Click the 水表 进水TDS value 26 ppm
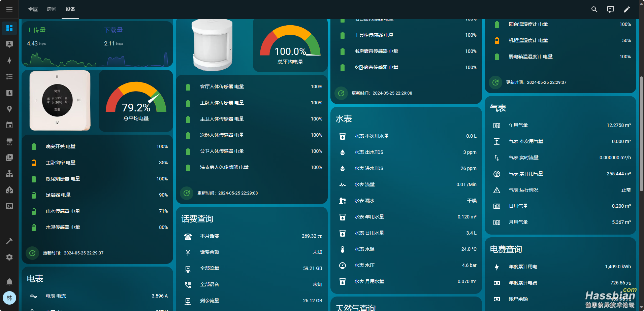Screen dimensions: 644x311 [x=469, y=169]
